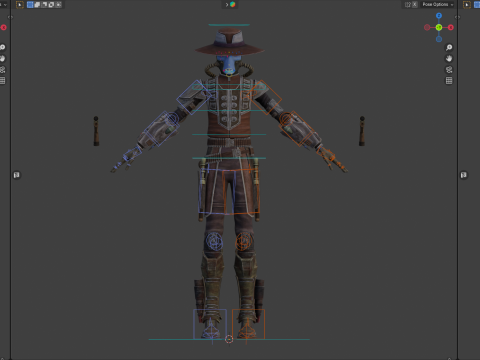Viewport: 480px width, 360px height.
Task: Select the blue upper arm box control
Action: pyautogui.click(x=194, y=97)
